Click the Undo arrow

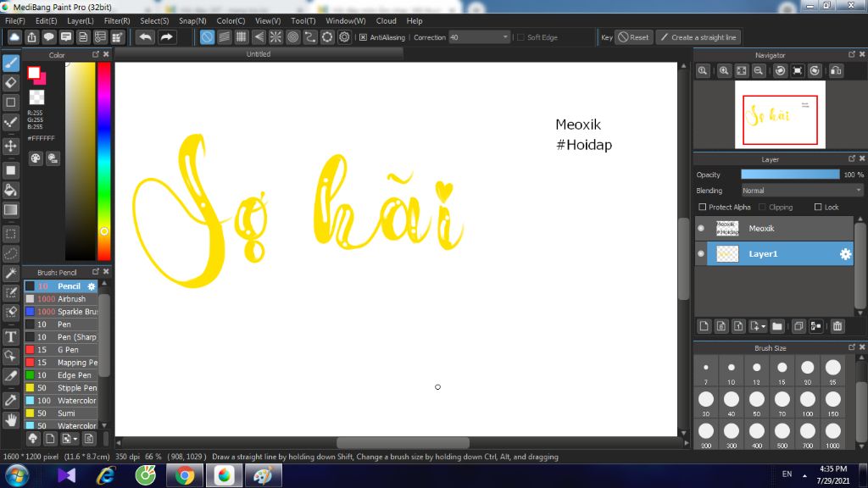pyautogui.click(x=145, y=37)
